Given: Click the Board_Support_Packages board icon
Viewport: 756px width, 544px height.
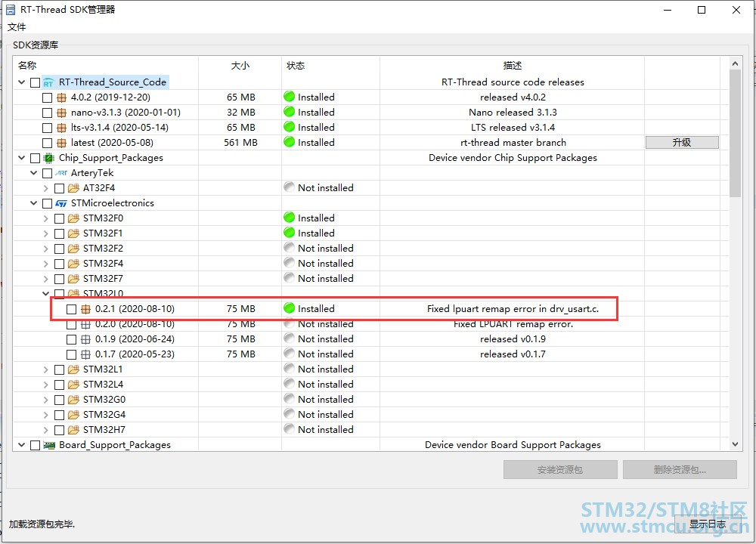Looking at the screenshot, I should 48,445.
